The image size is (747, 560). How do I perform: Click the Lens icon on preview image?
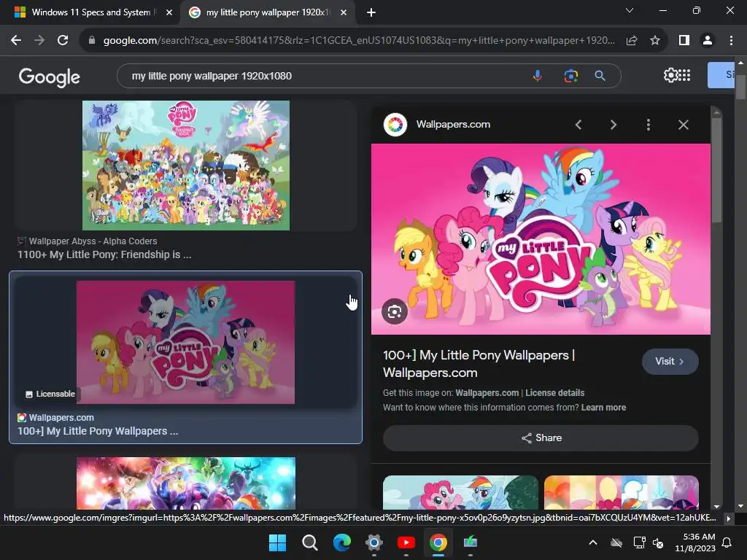[x=395, y=312]
